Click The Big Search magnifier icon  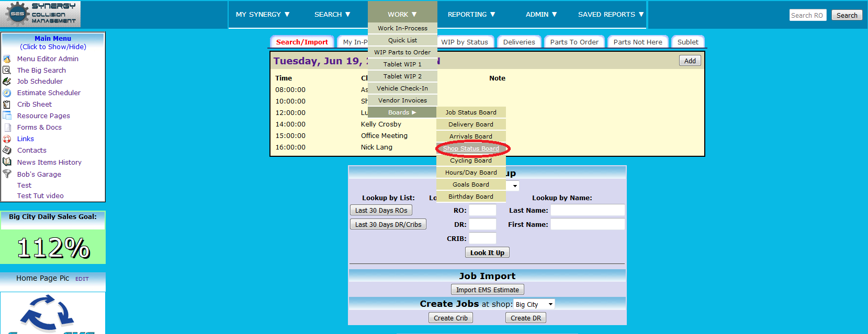[x=7, y=70]
